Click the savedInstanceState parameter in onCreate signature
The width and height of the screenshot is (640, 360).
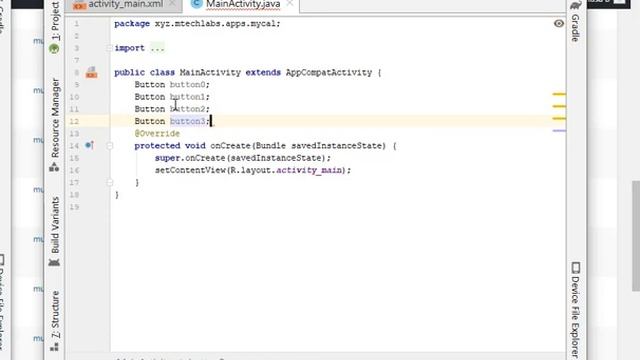pos(338,146)
